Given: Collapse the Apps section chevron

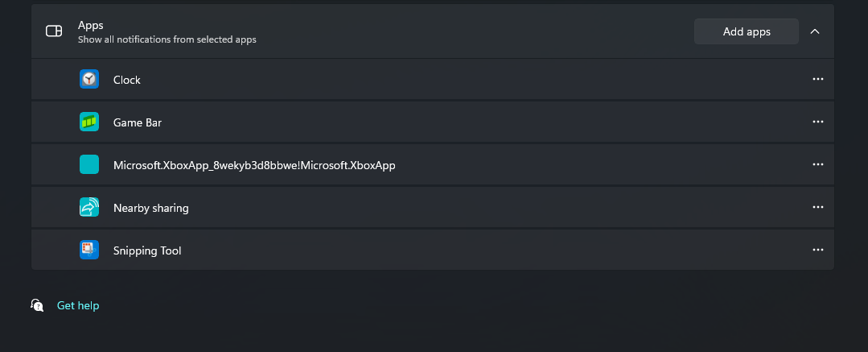Looking at the screenshot, I should 815,31.
